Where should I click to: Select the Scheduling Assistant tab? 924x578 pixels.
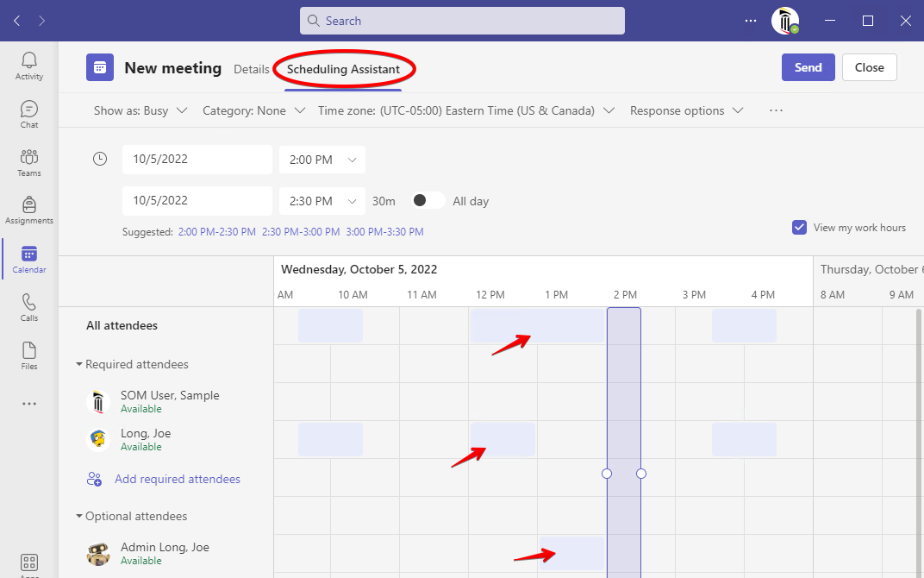tap(343, 69)
